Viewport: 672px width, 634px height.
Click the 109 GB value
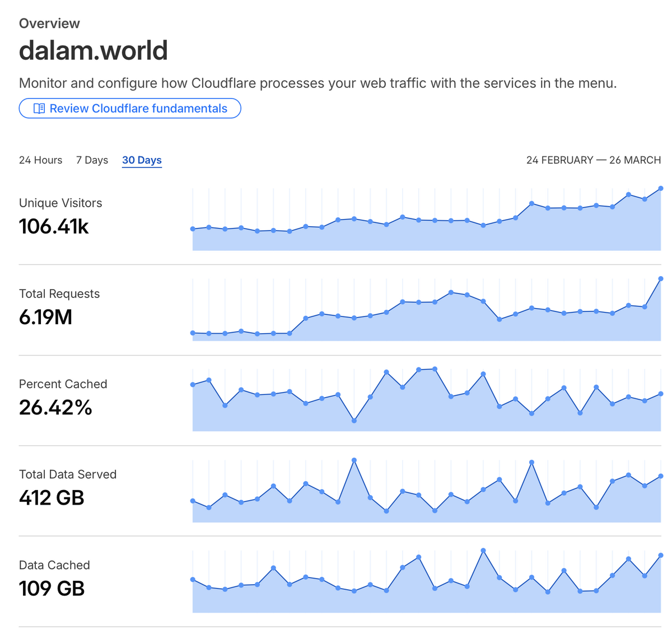(x=52, y=589)
